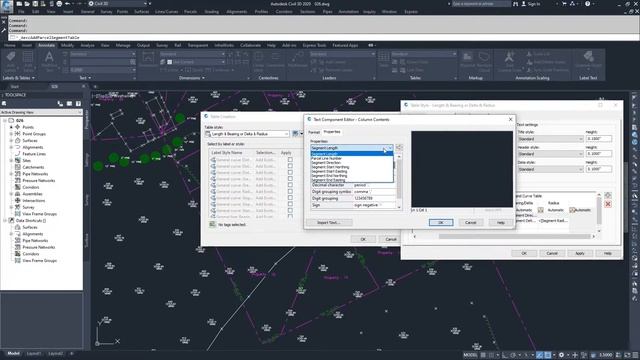This screenshot has height=360, width=640.
Task: Click the vertical scrollbar of the properties grid
Action: 399,182
